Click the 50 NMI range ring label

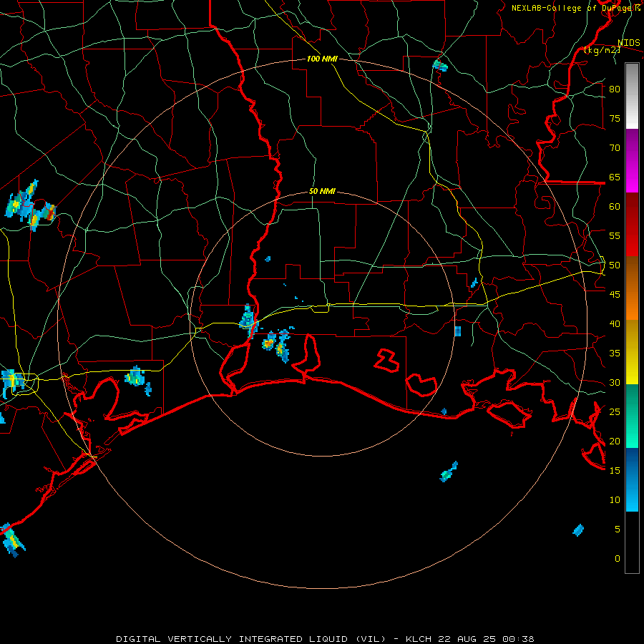coord(323,191)
